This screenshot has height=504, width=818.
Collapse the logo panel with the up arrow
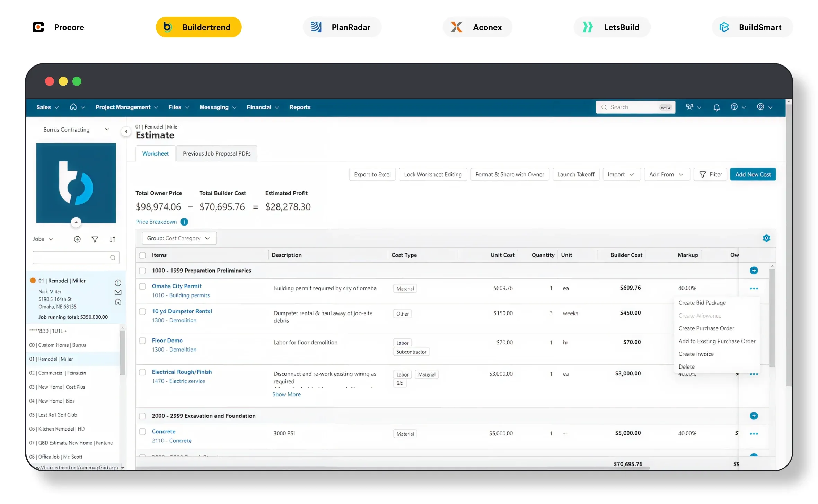[76, 222]
